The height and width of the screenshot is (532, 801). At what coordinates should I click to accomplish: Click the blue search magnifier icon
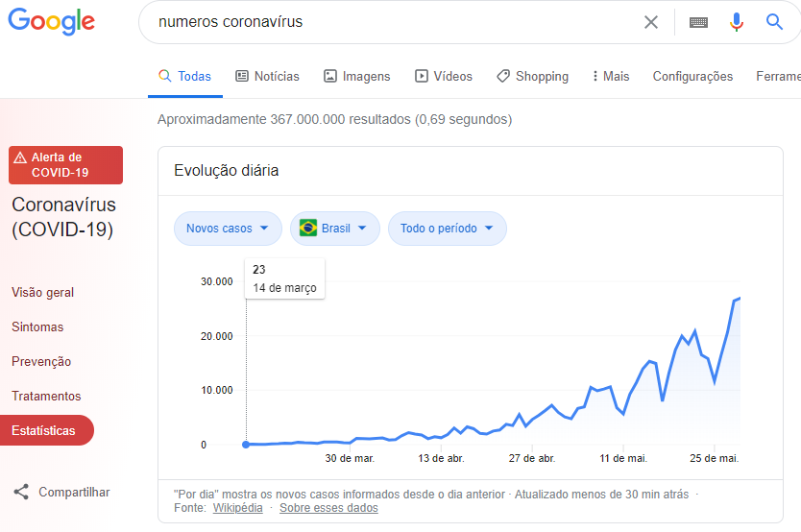coord(774,22)
